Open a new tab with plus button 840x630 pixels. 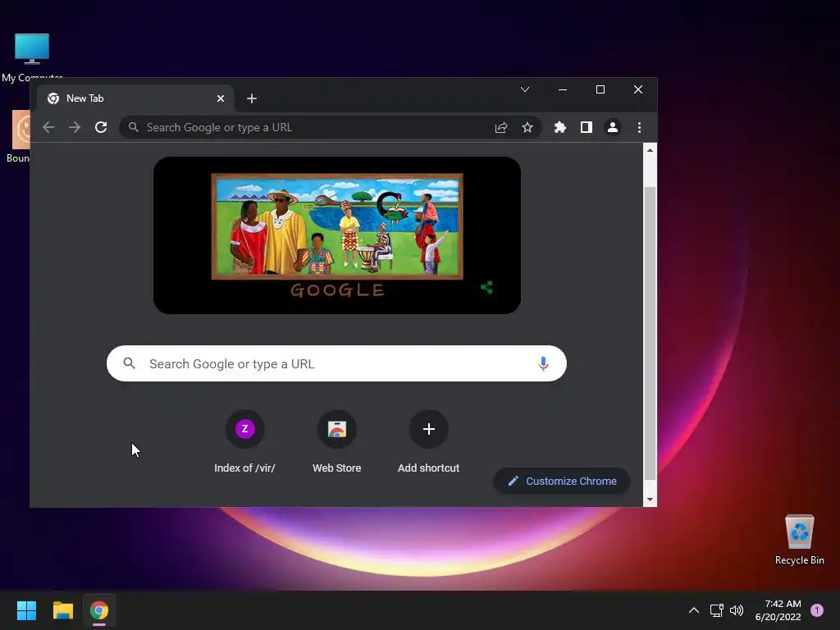(252, 98)
